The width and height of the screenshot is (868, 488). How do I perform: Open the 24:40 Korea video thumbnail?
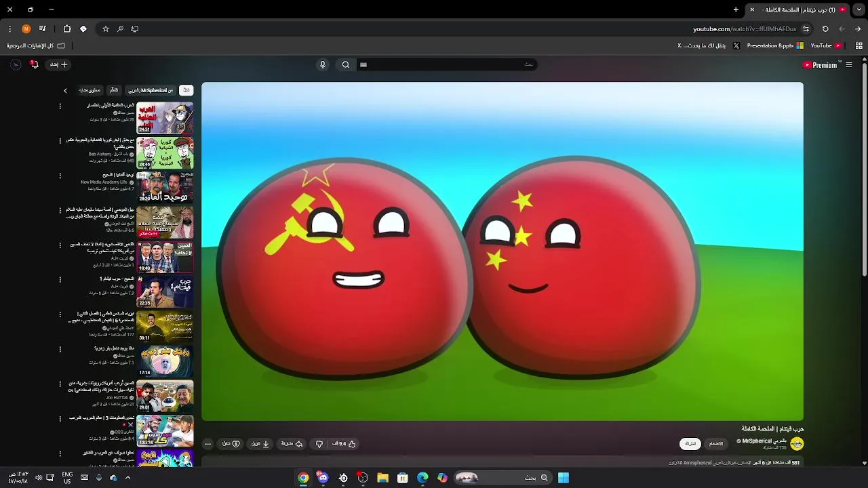click(165, 152)
